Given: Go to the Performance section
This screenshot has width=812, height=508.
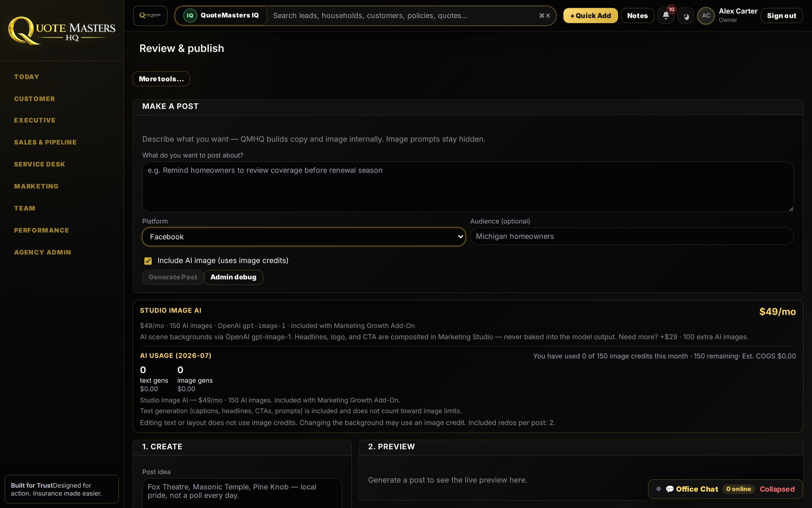Looking at the screenshot, I should (42, 230).
